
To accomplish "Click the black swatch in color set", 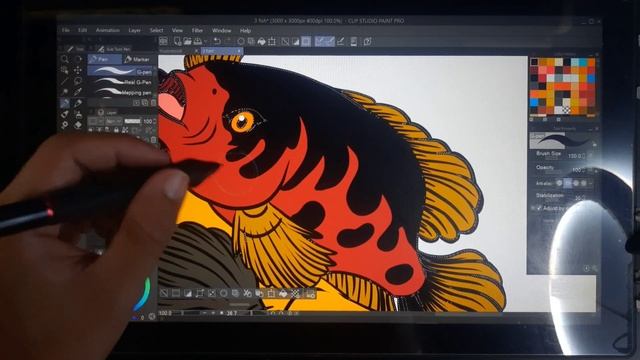I will [x=534, y=62].
